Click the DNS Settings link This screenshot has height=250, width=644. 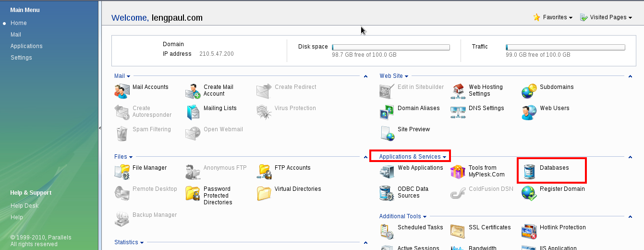[486, 108]
